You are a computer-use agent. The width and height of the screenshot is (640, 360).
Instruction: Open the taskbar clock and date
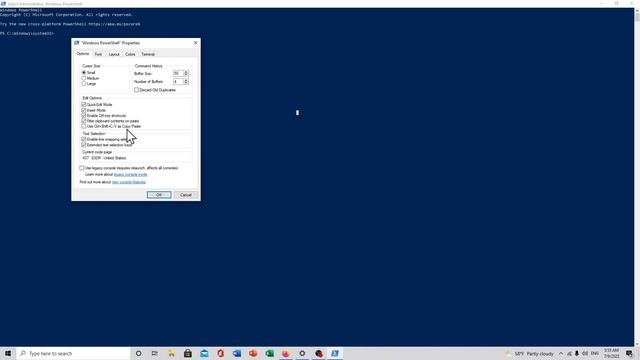coord(611,353)
